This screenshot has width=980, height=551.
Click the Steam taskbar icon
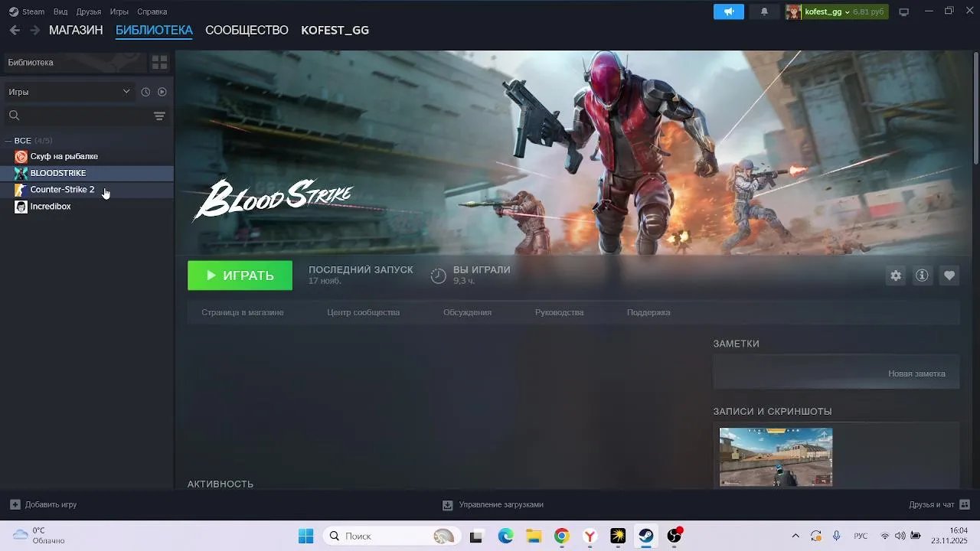[x=646, y=536]
